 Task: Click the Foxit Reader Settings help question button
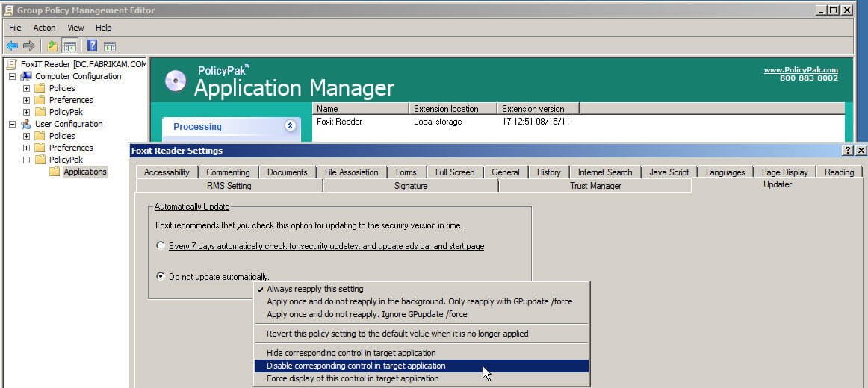click(x=848, y=151)
